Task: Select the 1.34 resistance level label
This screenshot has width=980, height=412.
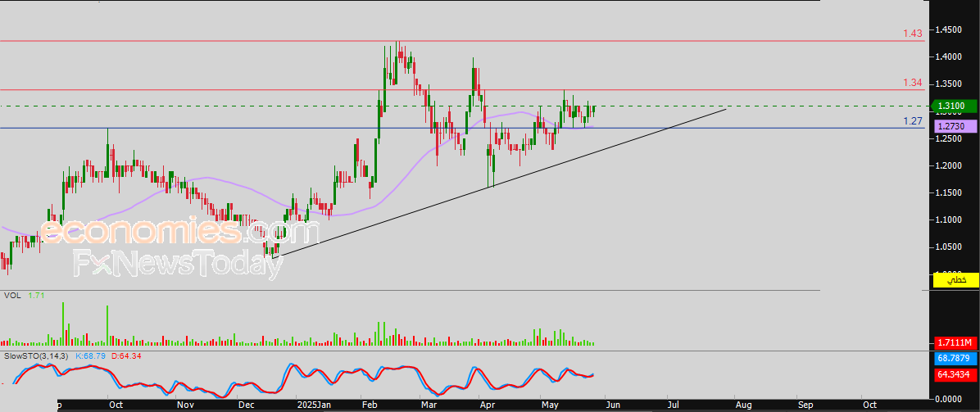Action: tap(912, 83)
